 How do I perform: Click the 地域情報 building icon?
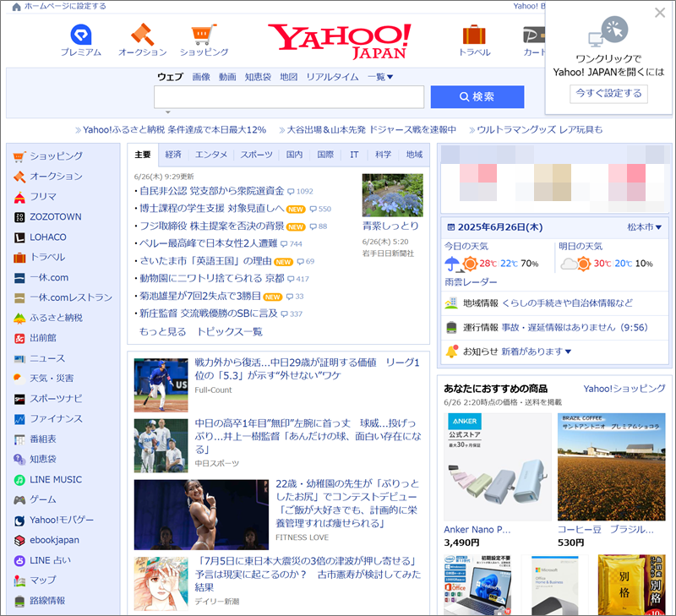[451, 303]
